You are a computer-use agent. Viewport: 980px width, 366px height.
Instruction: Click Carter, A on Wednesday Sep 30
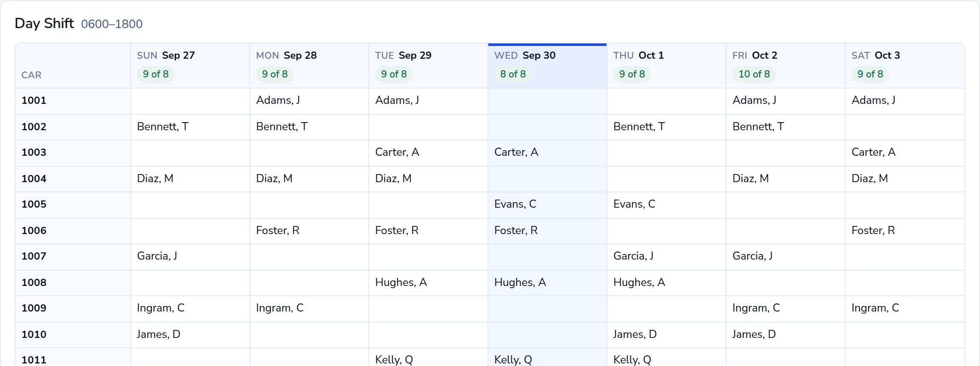tap(516, 152)
